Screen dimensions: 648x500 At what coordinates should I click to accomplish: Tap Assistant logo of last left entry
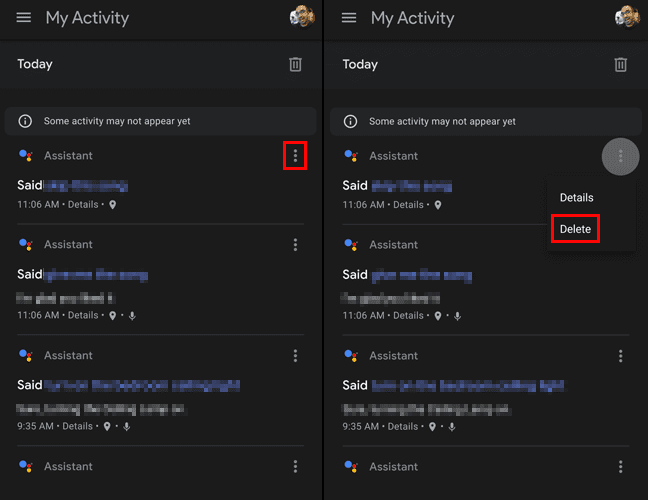point(26,466)
